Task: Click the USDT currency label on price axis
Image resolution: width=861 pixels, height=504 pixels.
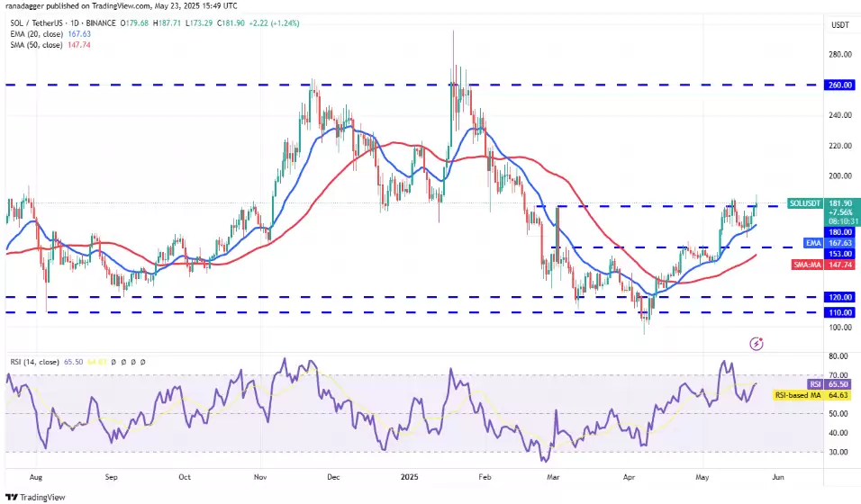Action: (x=840, y=25)
